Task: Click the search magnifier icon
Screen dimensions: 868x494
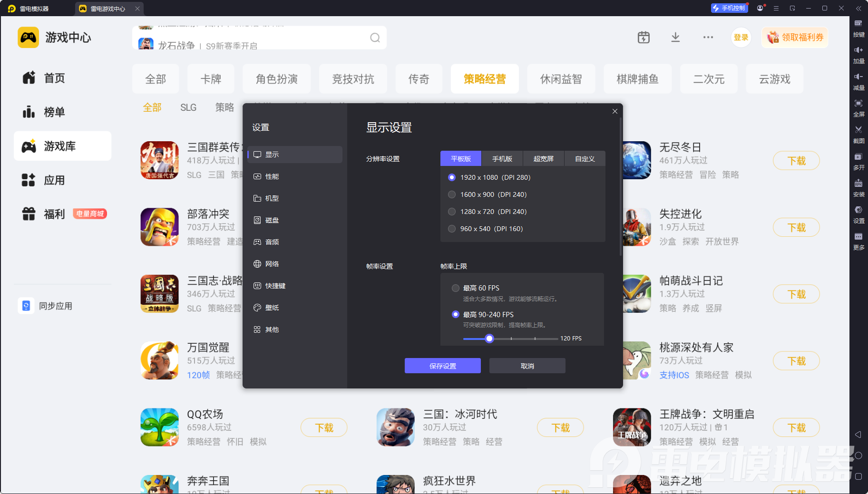Action: [375, 38]
